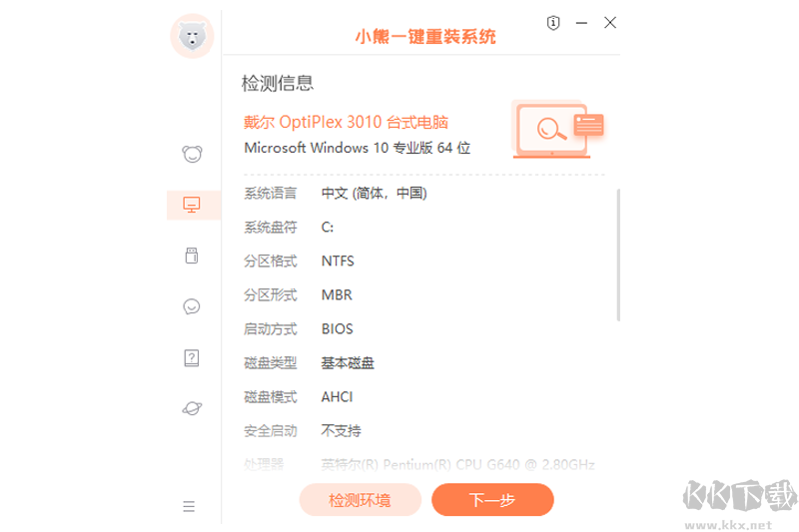The image size is (799, 532).
Task: Select the computer monitor sidebar icon
Action: pos(192,205)
